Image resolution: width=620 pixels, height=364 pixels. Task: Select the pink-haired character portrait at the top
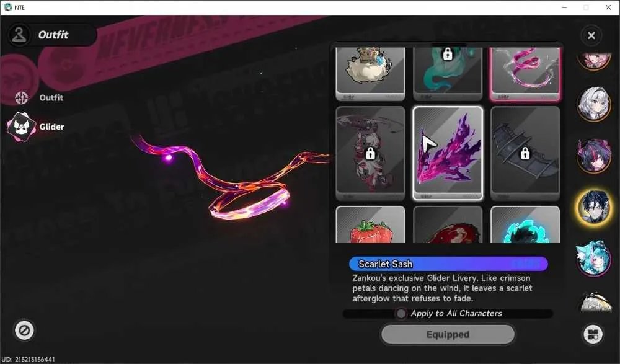[x=593, y=61]
